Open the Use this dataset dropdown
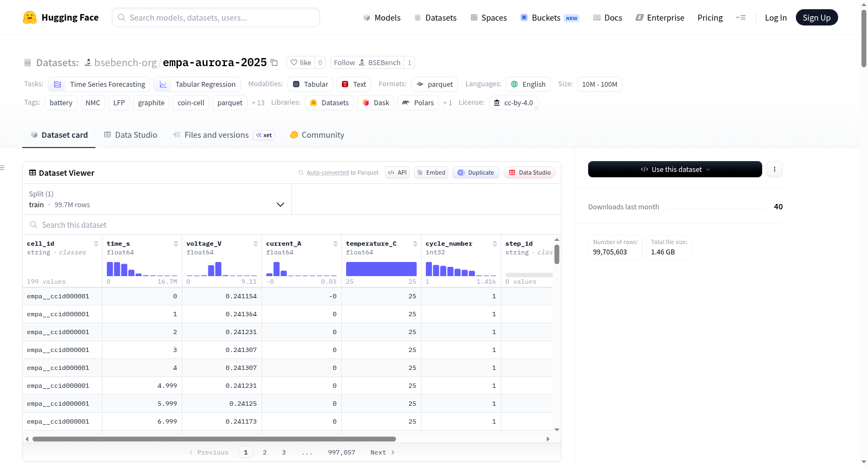Viewport: 868px width, 467px height. 675,169
